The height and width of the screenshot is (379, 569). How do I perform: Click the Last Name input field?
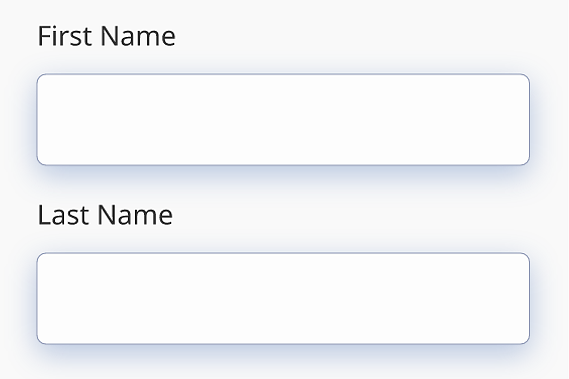283,298
